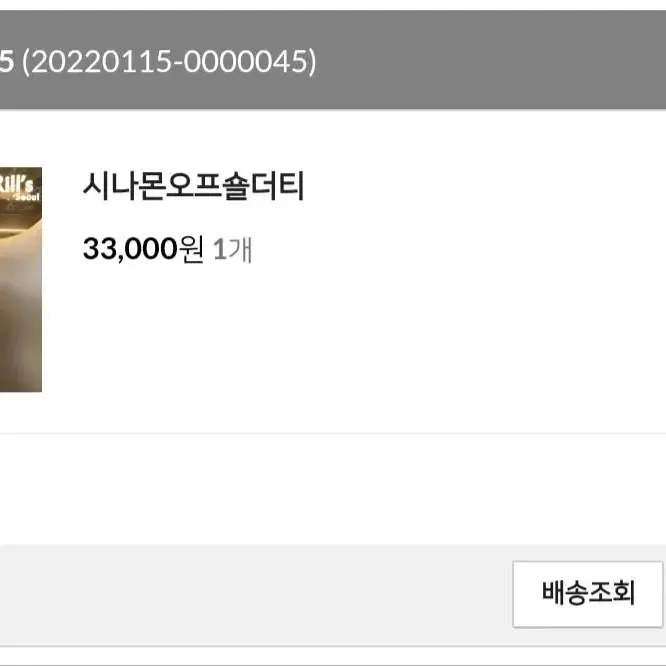Click the light gray footer bar beside 배송조회
The image size is (666, 666).
tap(255, 595)
